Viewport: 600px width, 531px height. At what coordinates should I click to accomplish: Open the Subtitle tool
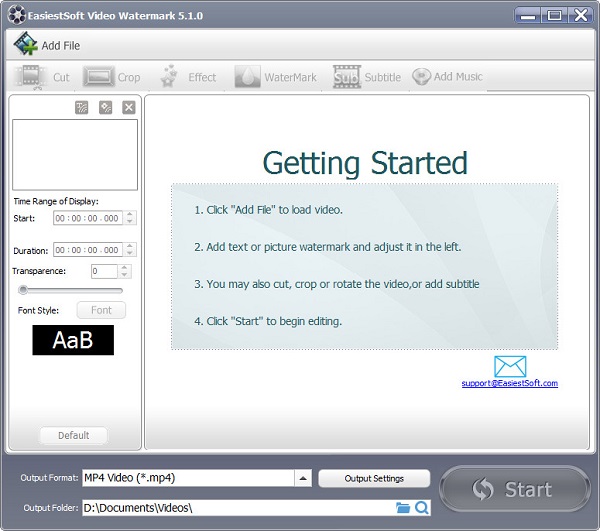367,77
